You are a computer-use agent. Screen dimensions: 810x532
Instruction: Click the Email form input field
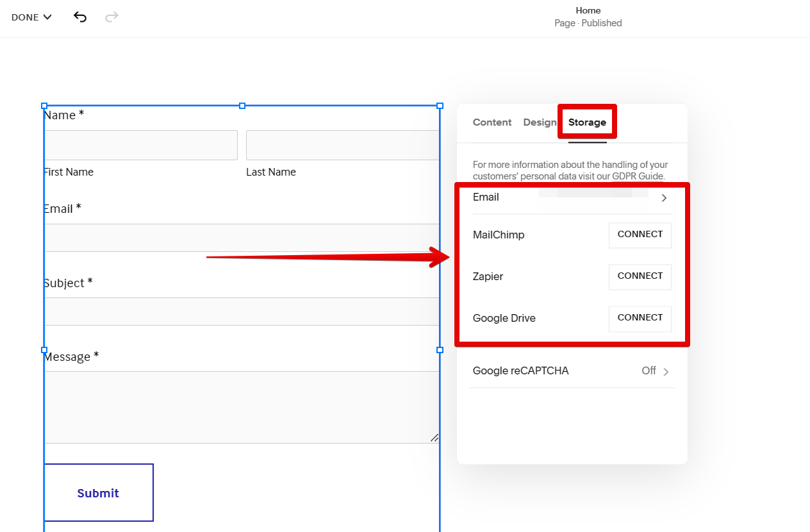pos(242,238)
